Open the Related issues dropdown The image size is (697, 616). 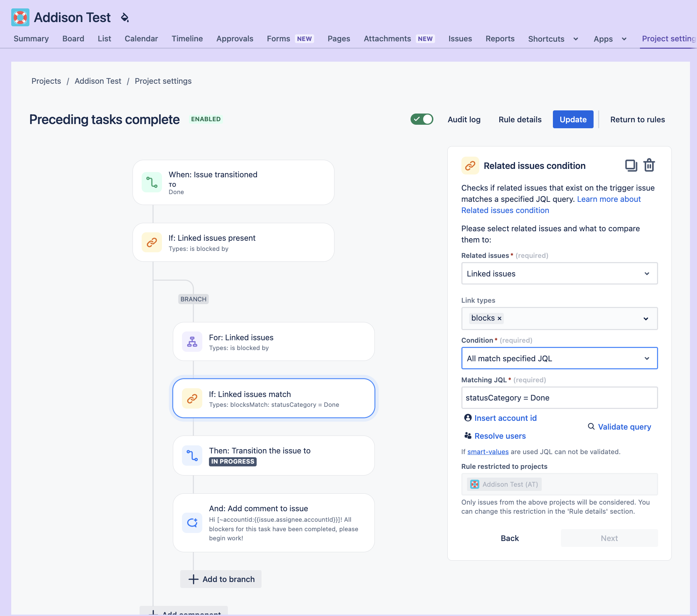pos(560,274)
